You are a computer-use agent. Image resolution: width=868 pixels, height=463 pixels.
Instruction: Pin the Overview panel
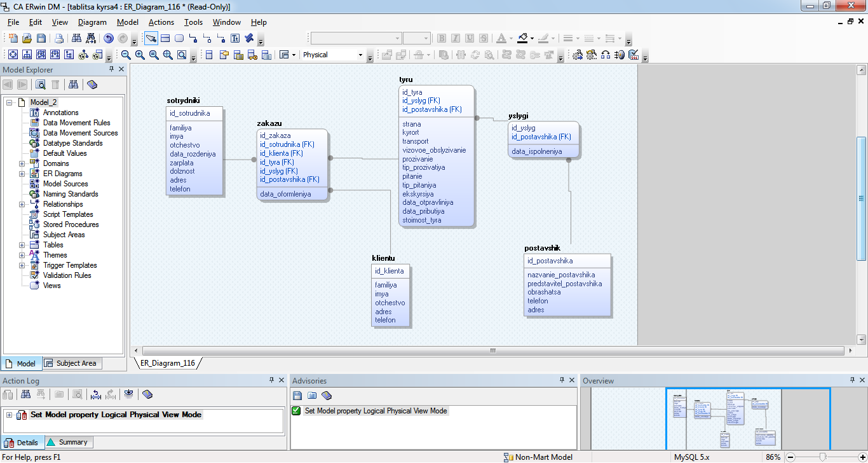(x=853, y=380)
